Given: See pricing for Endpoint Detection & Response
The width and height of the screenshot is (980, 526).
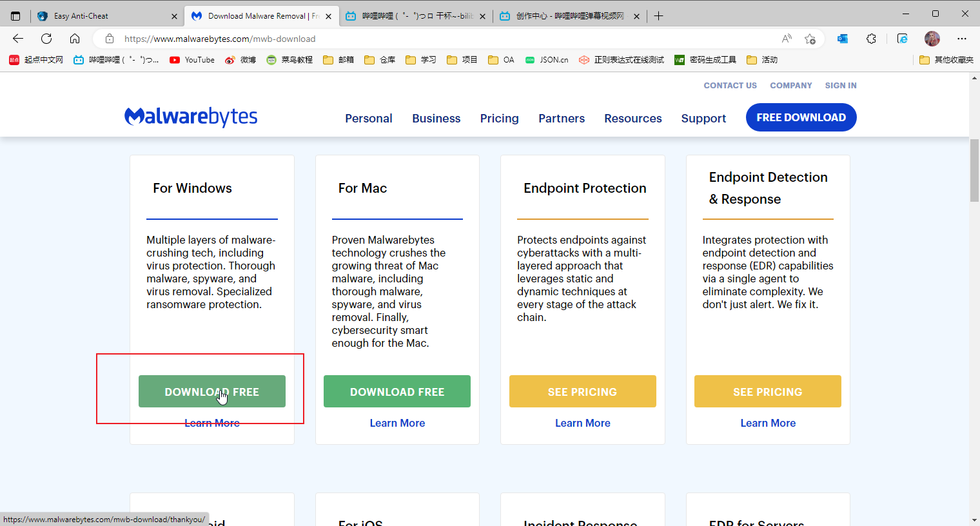Looking at the screenshot, I should pos(768,391).
